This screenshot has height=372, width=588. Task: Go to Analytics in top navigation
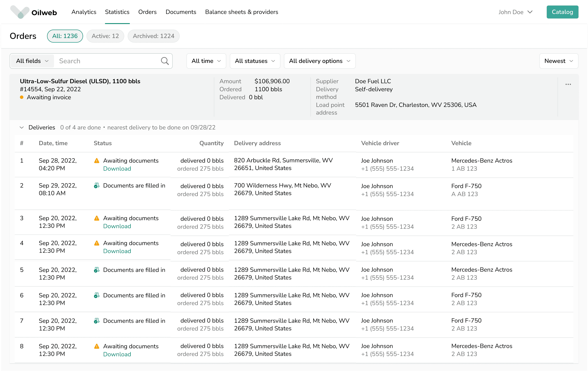click(84, 12)
